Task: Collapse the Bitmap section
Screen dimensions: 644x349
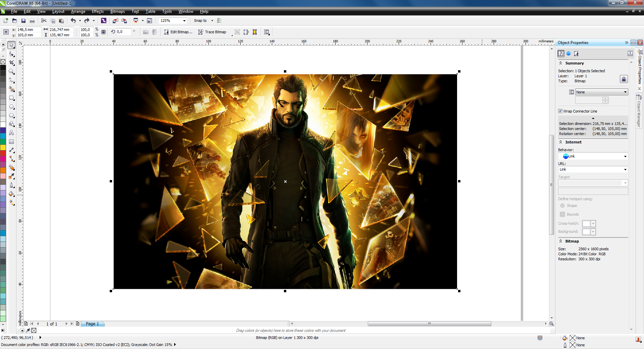Action: tap(560, 241)
